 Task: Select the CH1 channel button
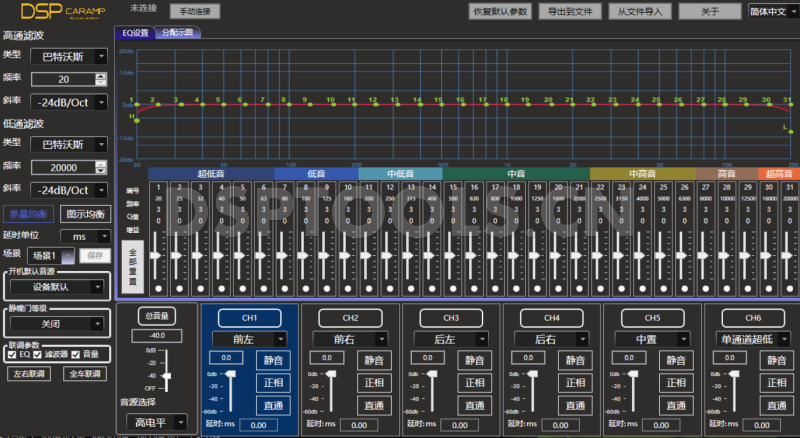click(x=249, y=317)
